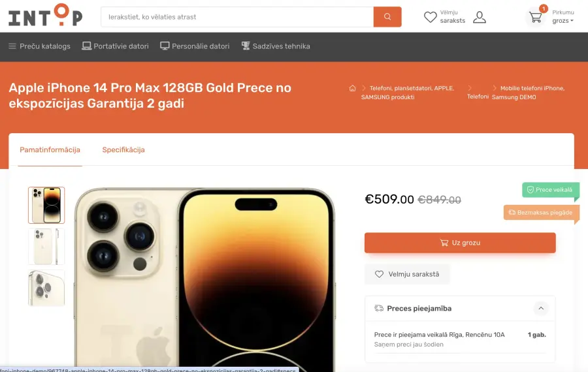Click the Telefoni, planšetdatori breadcrumb link

[407, 93]
